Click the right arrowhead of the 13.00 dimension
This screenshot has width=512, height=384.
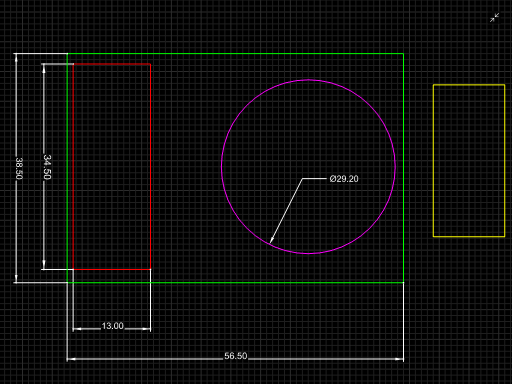[146, 329]
